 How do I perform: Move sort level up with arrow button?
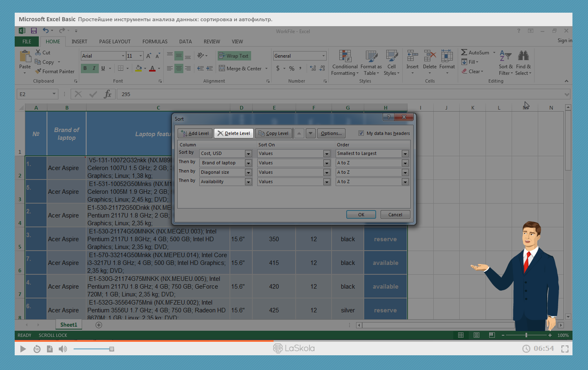coord(299,133)
